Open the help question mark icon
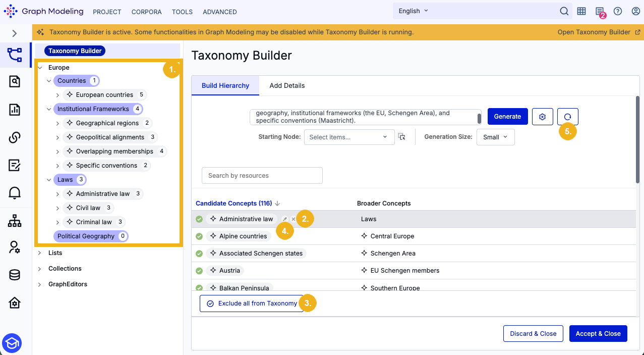 618,11
